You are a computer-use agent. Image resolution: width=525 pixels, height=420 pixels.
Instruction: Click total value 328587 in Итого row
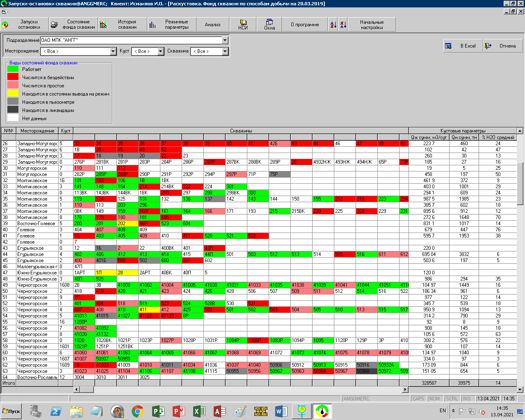click(429, 383)
